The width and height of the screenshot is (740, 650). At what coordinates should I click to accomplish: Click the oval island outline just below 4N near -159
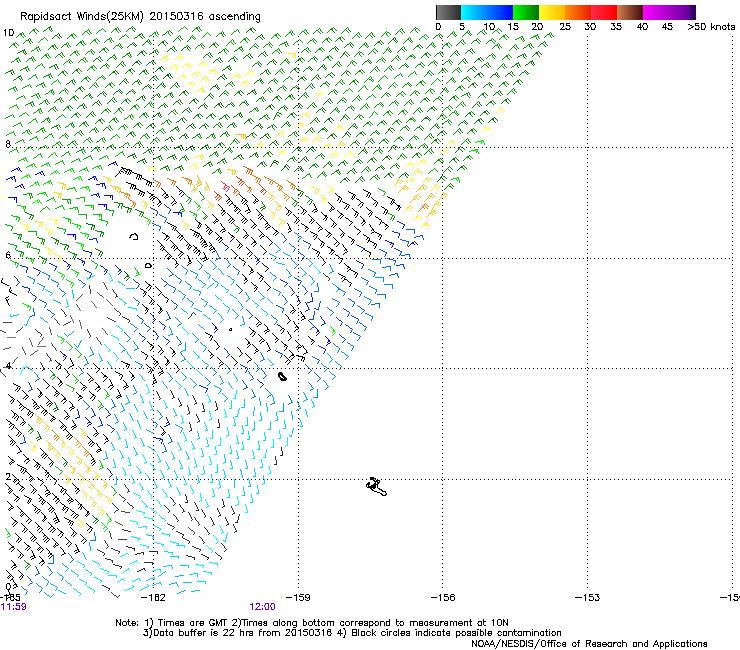282,376
